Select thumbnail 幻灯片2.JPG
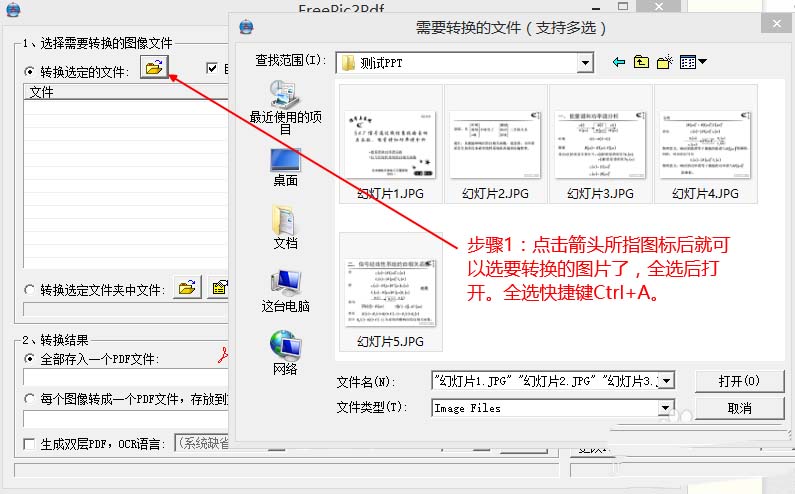 [495, 145]
